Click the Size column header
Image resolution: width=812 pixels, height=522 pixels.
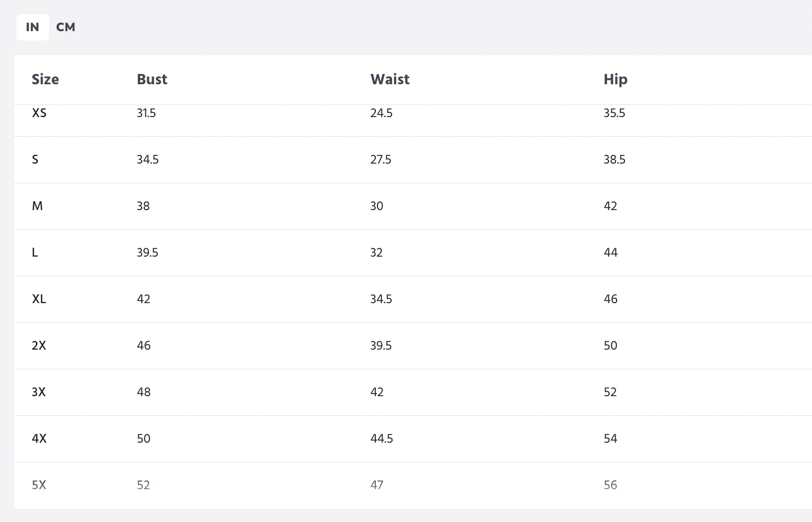pyautogui.click(x=45, y=79)
